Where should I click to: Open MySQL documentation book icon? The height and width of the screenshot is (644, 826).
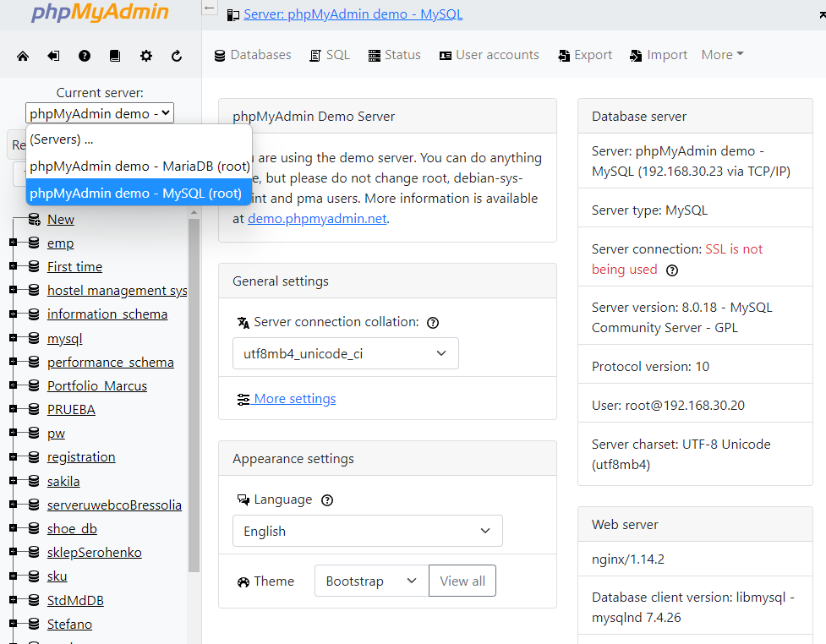[115, 56]
